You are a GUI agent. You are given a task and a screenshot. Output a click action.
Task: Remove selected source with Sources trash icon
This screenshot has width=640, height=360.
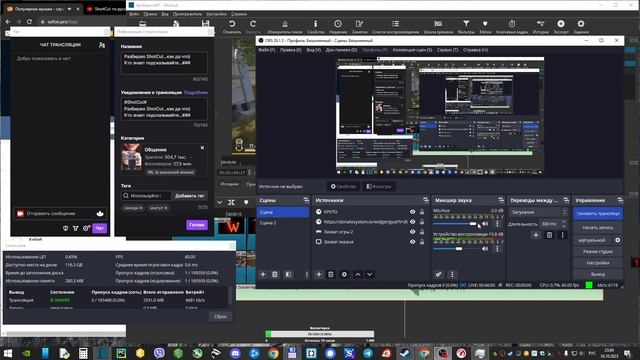[x=331, y=274]
